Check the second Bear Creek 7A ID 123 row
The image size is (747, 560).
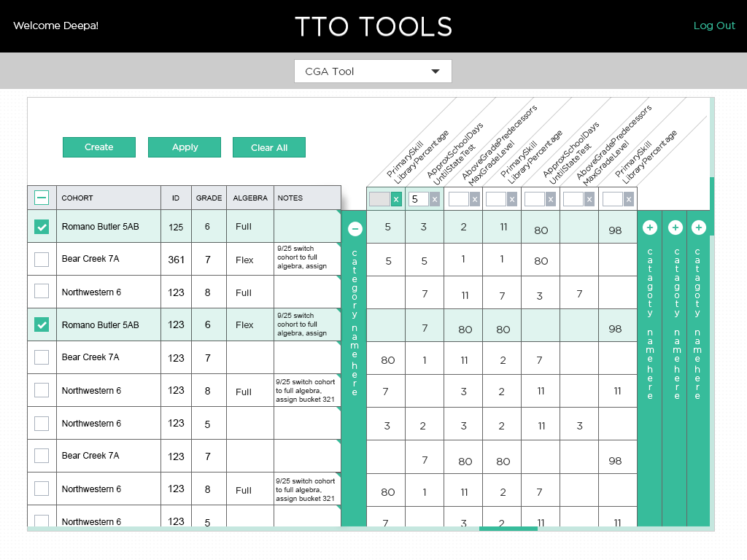(42, 456)
